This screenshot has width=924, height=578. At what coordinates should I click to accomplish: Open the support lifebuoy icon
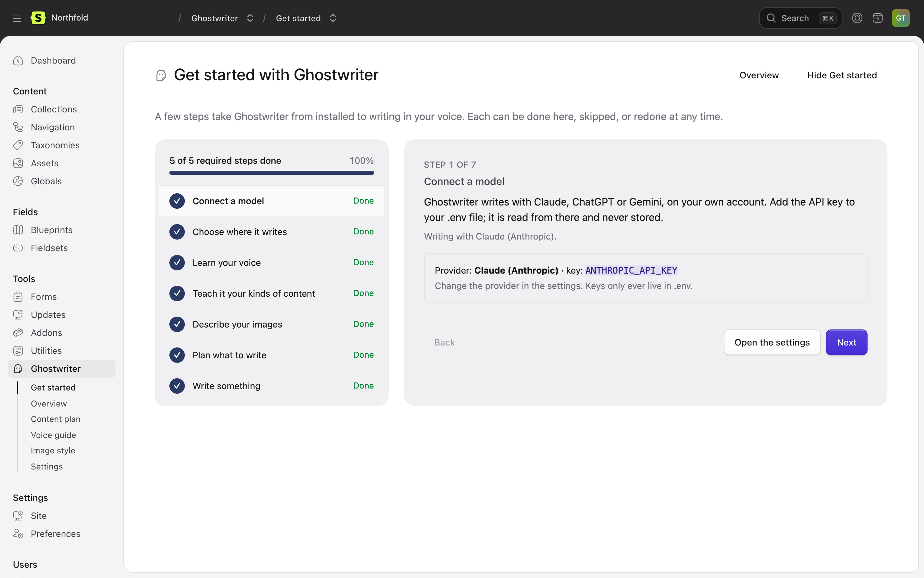857,18
